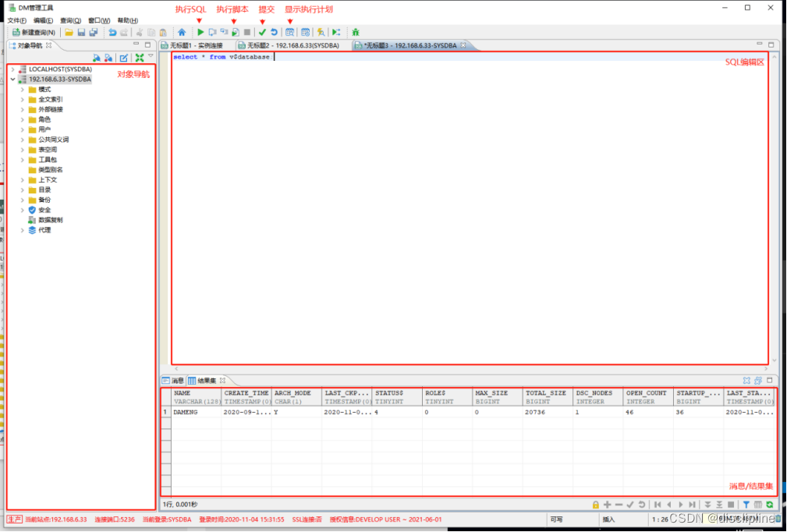Image resolution: width=787 pixels, height=532 pixels.
Task: Switch to the 消息 messages tab
Action: 173,381
